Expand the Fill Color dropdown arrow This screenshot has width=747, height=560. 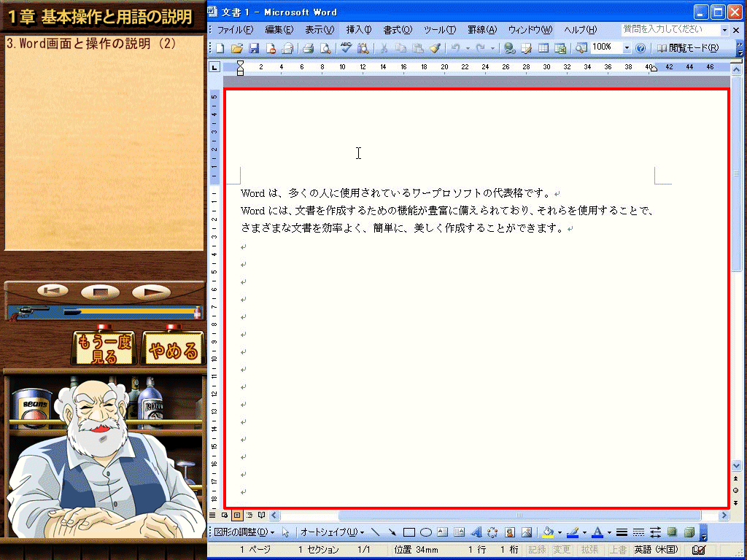pos(560,532)
